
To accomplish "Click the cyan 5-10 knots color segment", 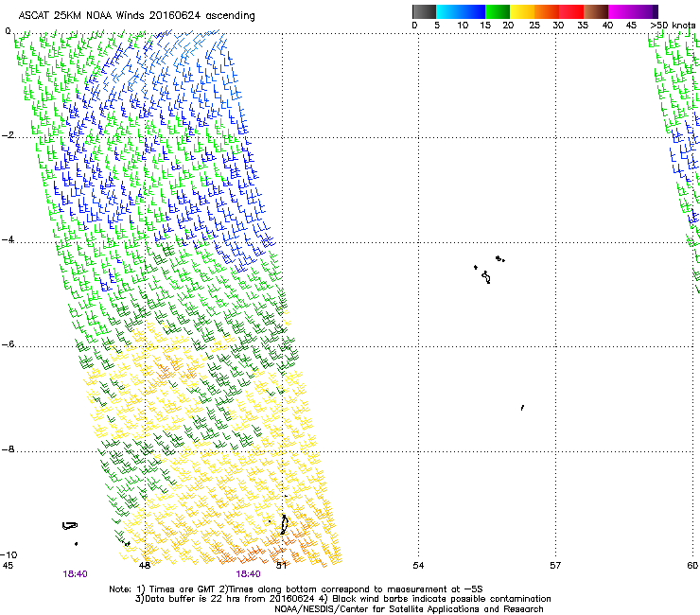I will 448,11.
